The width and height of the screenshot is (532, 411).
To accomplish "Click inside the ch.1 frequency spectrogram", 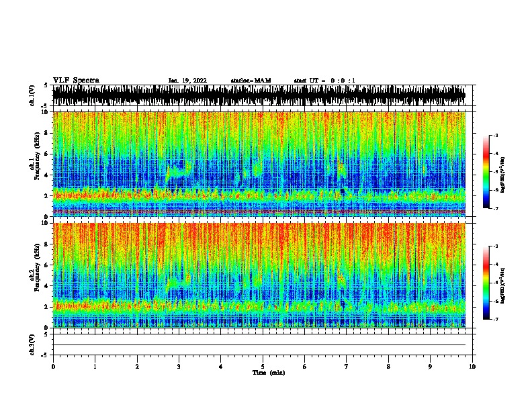I will point(259,164).
